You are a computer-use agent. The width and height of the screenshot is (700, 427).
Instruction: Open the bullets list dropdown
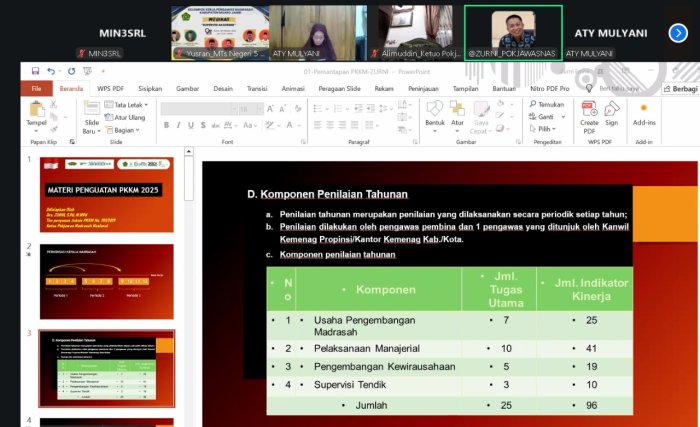point(327,109)
